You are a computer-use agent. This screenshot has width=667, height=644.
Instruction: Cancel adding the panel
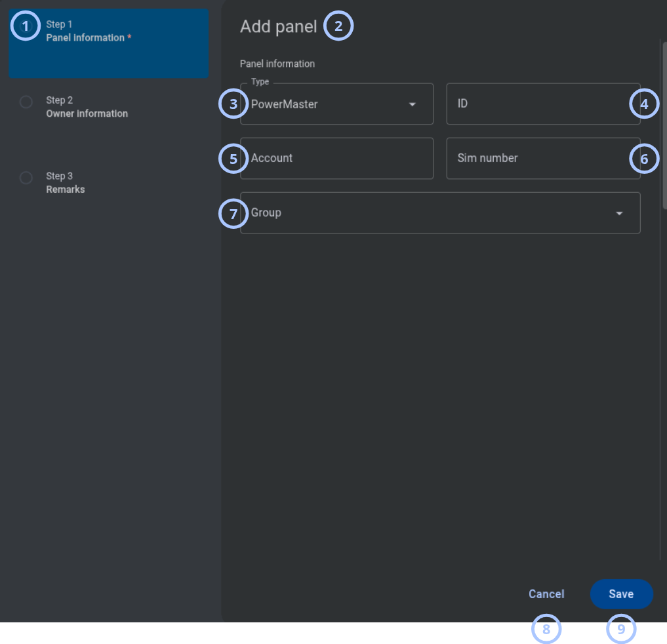coord(546,594)
